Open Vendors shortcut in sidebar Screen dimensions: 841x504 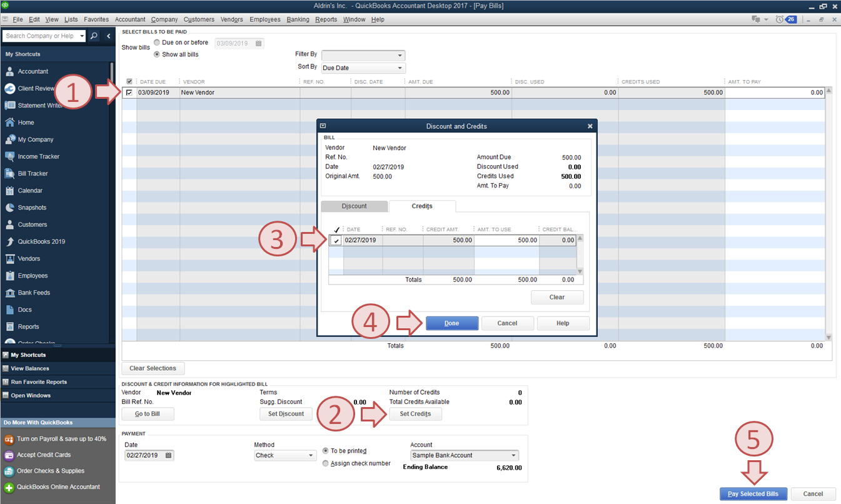coord(29,258)
